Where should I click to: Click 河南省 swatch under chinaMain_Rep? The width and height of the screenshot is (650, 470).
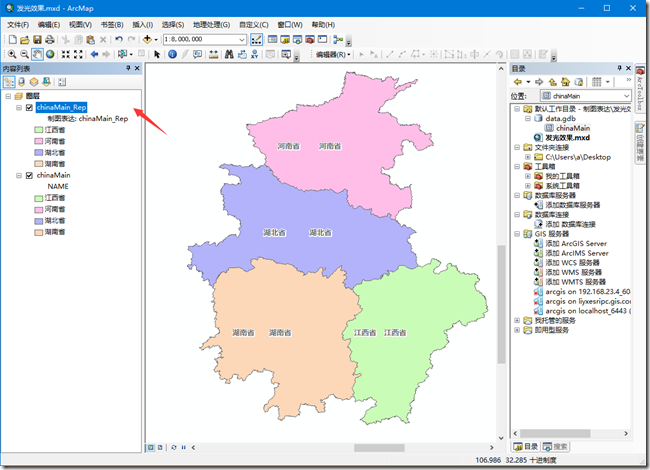[x=39, y=141]
